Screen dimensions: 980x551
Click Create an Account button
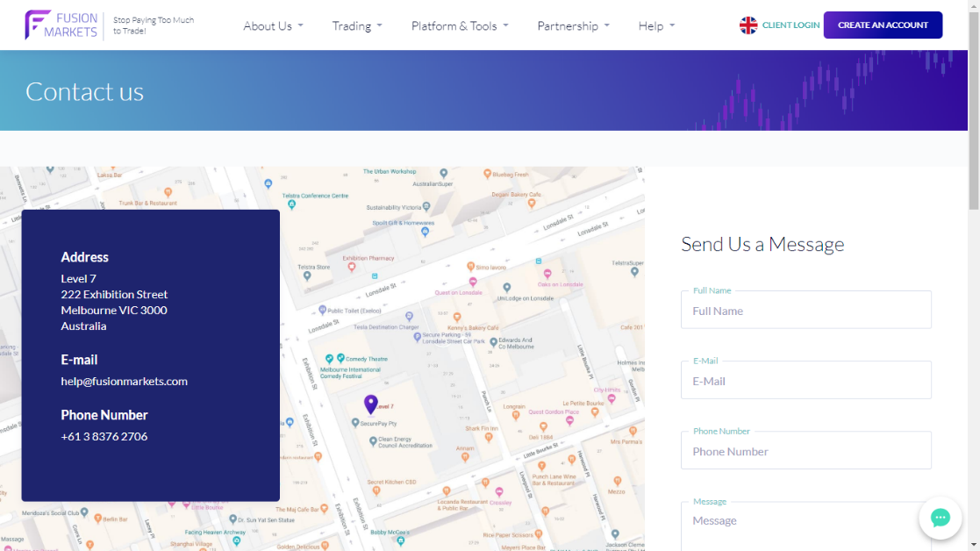(x=883, y=25)
